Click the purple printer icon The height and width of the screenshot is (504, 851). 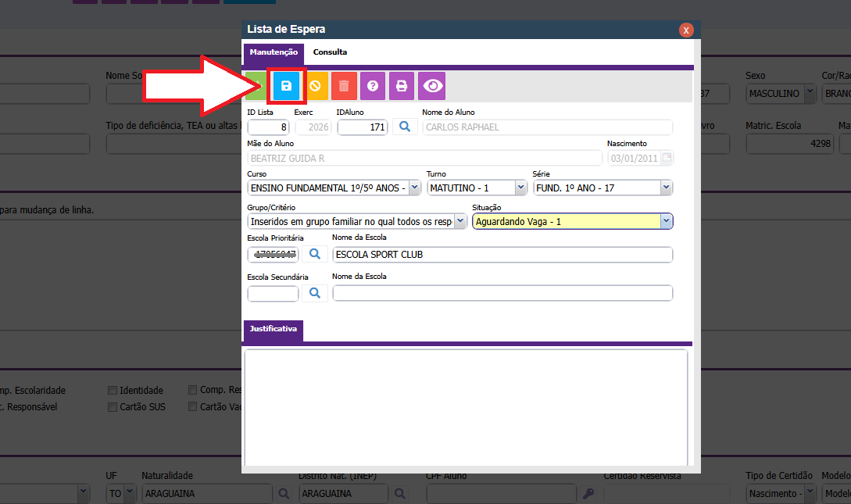402,86
